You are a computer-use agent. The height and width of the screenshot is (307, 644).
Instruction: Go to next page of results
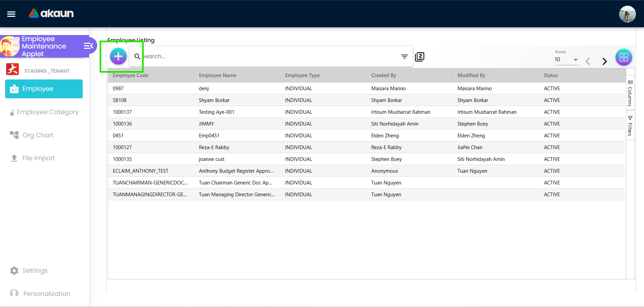pos(604,61)
